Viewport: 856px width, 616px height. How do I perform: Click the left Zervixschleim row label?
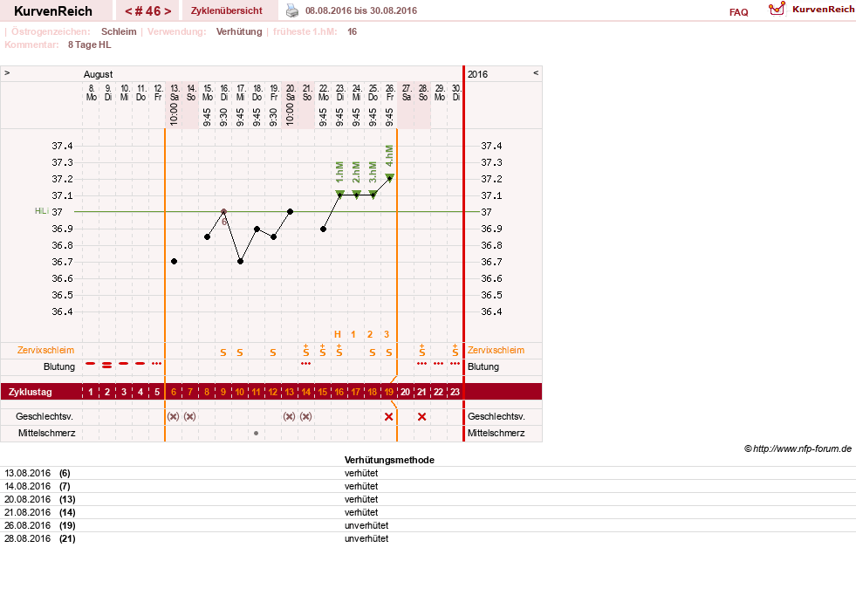(46, 350)
